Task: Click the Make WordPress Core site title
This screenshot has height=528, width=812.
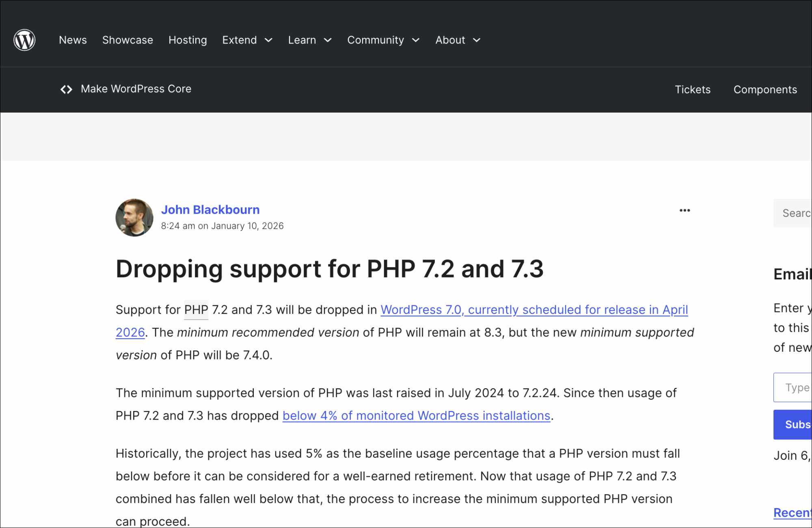Action: [x=136, y=89]
